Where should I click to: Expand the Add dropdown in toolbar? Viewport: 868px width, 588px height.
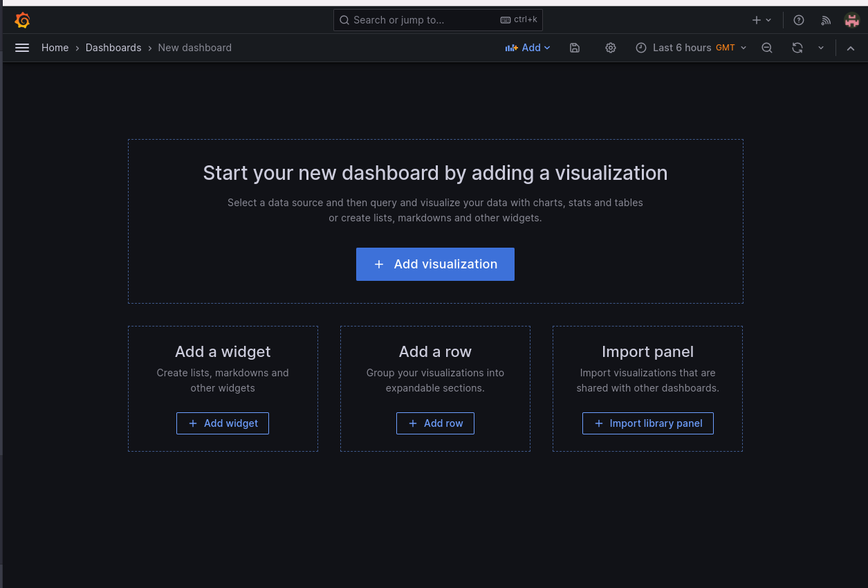pos(528,48)
